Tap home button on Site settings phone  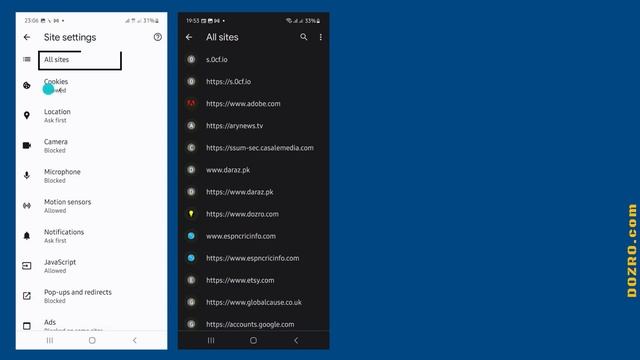(92, 340)
